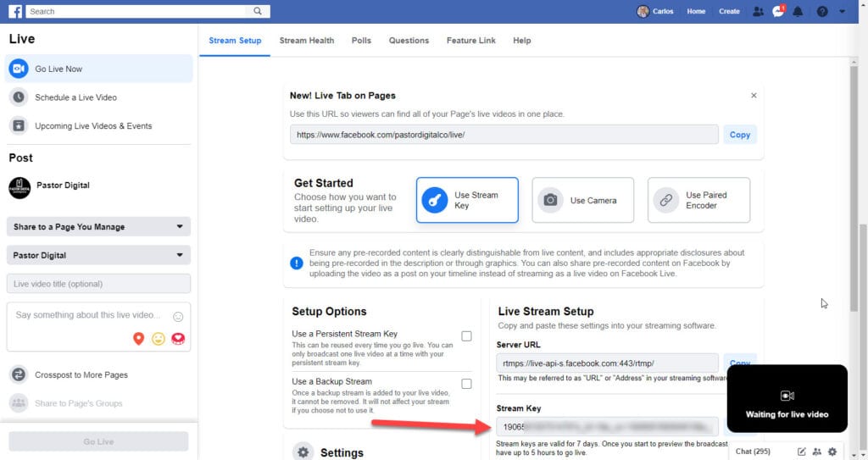This screenshot has width=868, height=460.
Task: Open Carlos profile avatar
Action: tap(643, 11)
